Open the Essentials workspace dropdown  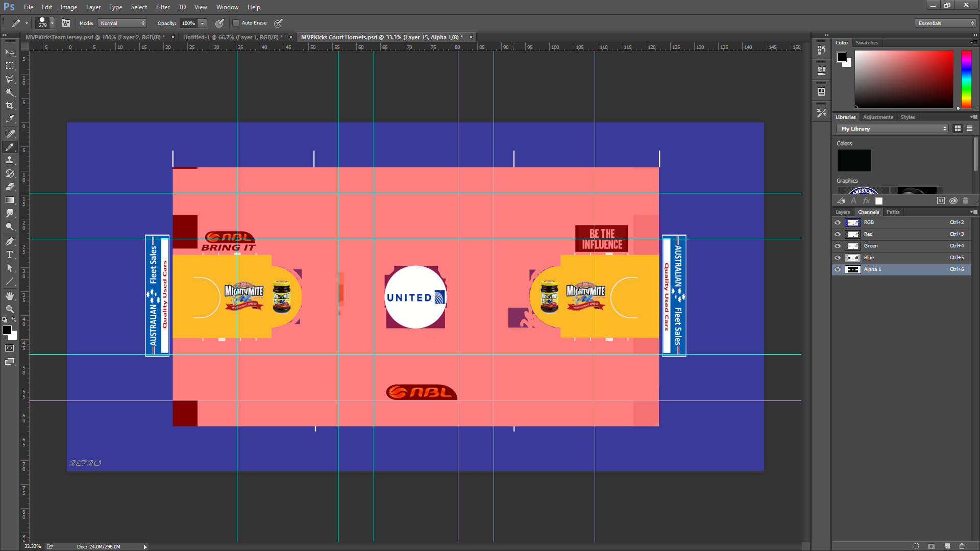[945, 23]
